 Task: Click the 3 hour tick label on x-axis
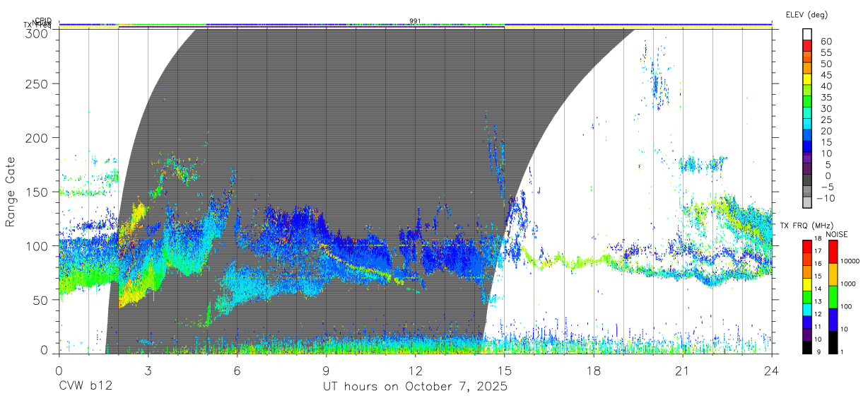pyautogui.click(x=148, y=371)
